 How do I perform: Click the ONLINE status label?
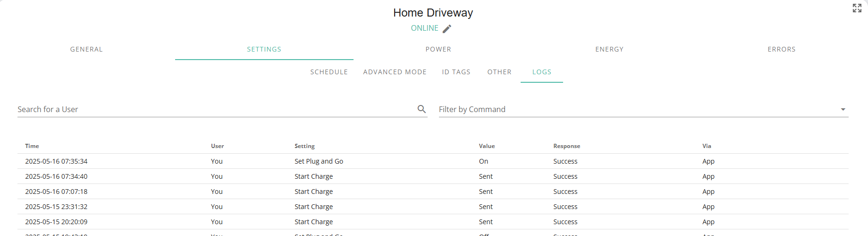pyautogui.click(x=425, y=28)
